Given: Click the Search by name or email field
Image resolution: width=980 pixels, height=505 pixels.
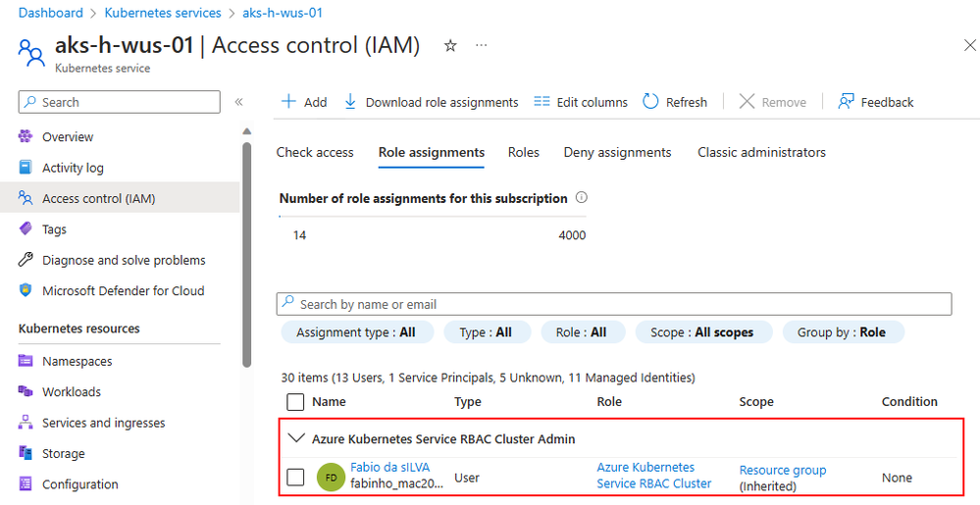Looking at the screenshot, I should pyautogui.click(x=614, y=304).
